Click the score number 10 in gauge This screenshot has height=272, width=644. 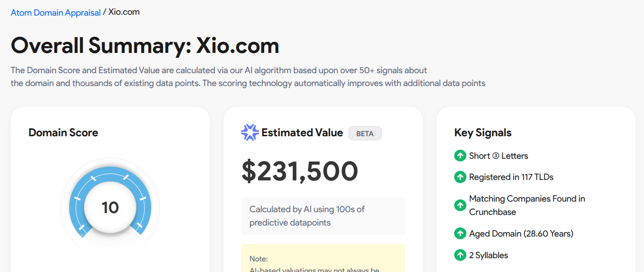click(110, 208)
